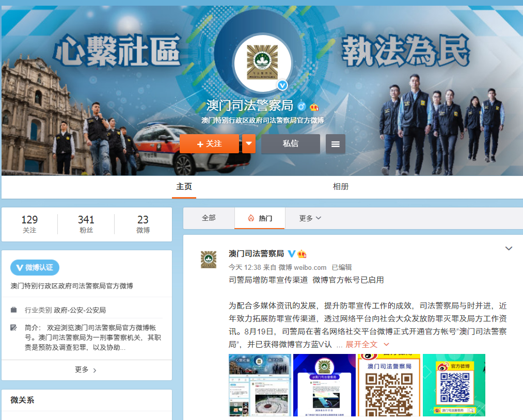The height and width of the screenshot is (420, 523).
Task: Open fourth post image with green QR code
Action: [454, 385]
